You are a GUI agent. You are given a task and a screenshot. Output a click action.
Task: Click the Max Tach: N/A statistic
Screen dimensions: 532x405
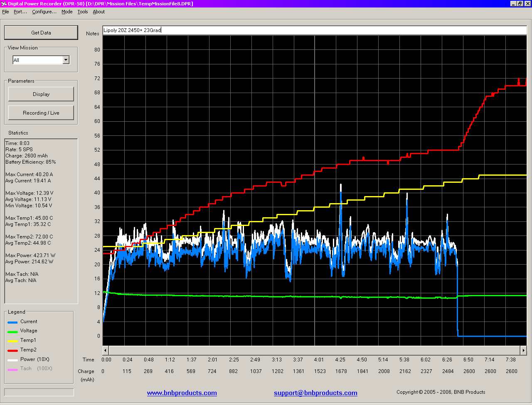[22, 274]
